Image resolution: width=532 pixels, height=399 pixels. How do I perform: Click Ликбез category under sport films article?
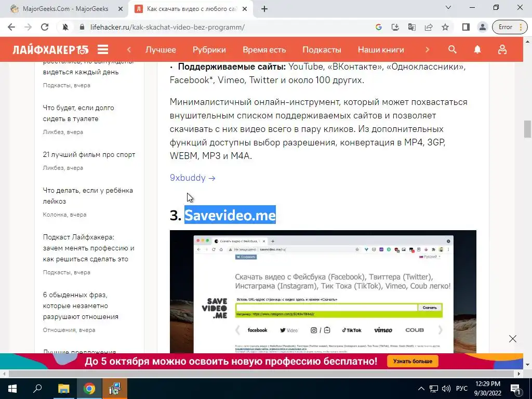(53, 168)
